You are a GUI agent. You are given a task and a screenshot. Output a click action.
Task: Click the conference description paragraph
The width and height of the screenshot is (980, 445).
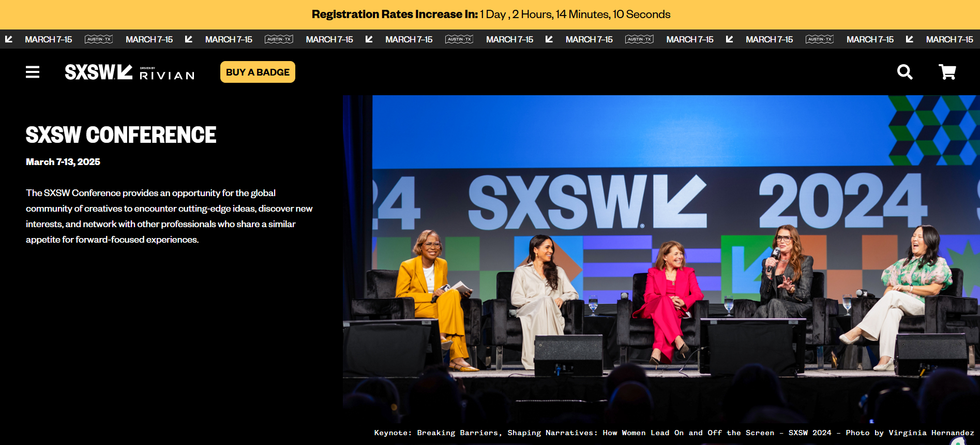pyautogui.click(x=169, y=216)
